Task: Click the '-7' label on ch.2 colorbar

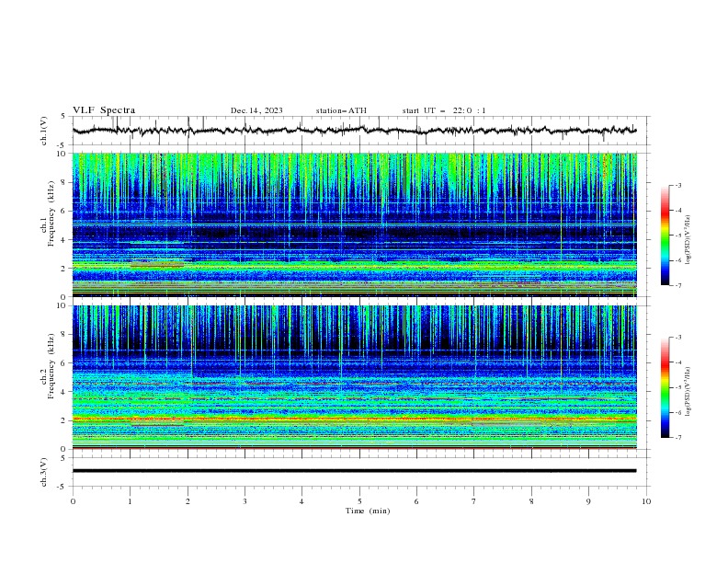Action: [x=678, y=438]
